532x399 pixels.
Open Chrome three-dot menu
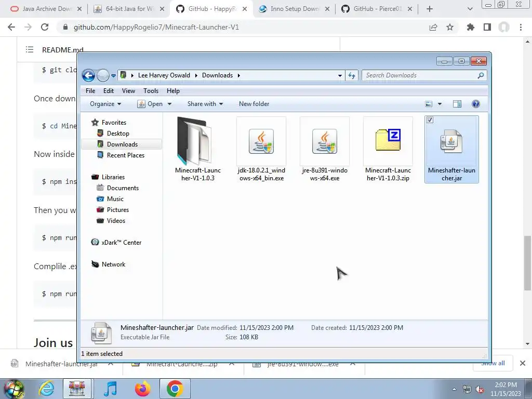[x=521, y=27]
